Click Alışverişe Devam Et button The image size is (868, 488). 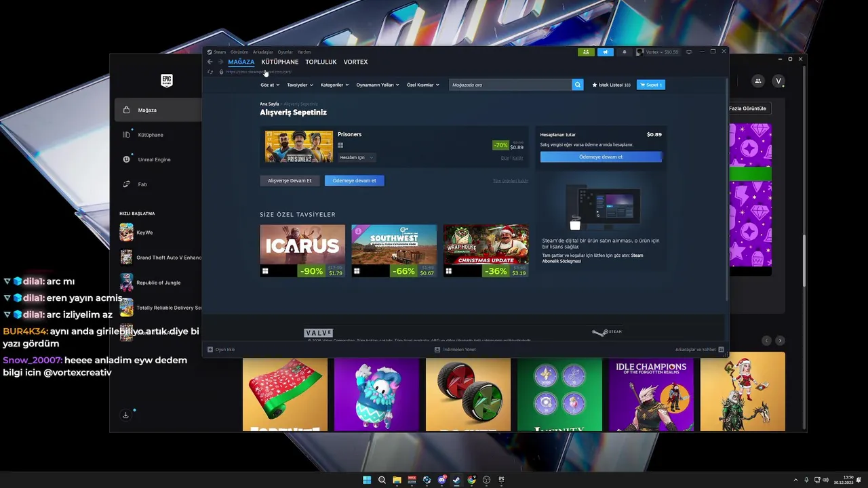(x=290, y=180)
